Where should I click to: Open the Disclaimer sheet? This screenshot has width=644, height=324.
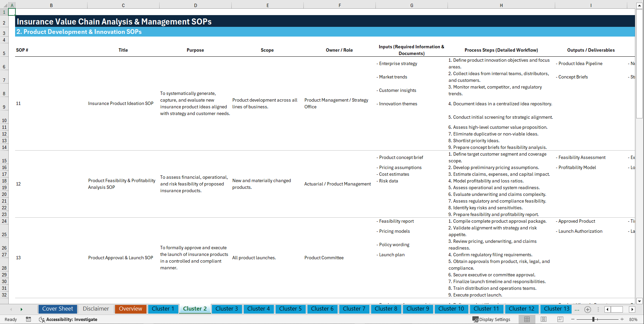click(x=96, y=309)
